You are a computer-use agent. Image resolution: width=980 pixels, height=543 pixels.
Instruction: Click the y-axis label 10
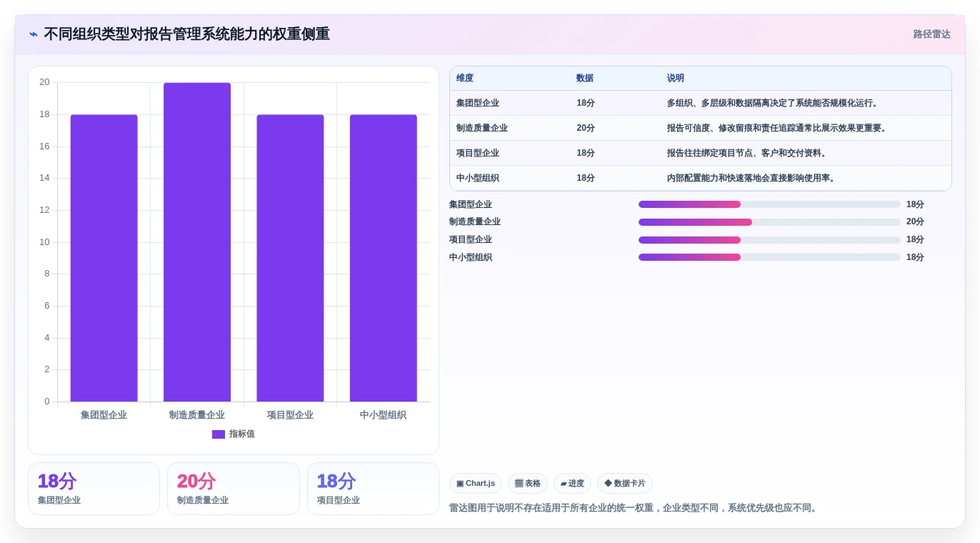(x=44, y=242)
